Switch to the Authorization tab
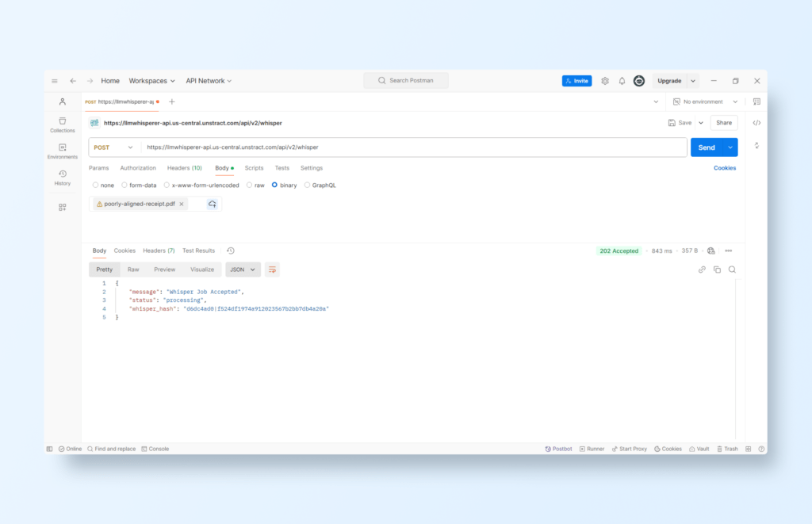This screenshot has width=812, height=524. click(138, 168)
